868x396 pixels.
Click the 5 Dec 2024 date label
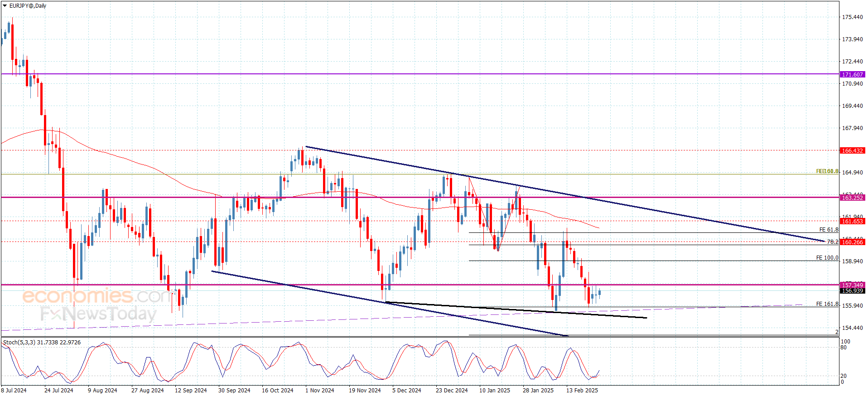tap(406, 391)
